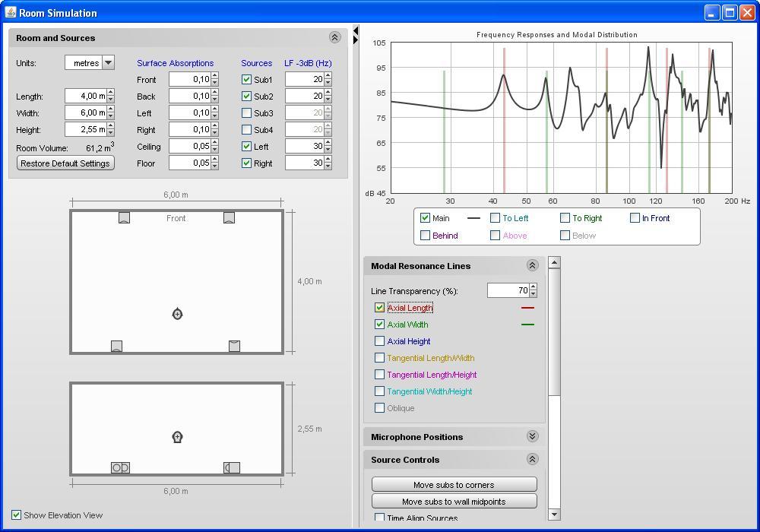Uncheck Show Elevation View
Image resolution: width=760 pixels, height=532 pixels.
pos(16,515)
